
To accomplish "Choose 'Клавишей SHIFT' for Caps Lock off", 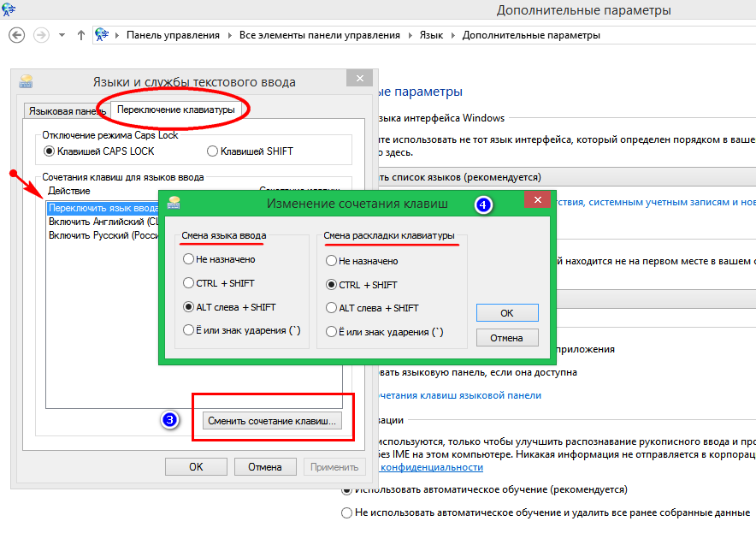I will (213, 151).
